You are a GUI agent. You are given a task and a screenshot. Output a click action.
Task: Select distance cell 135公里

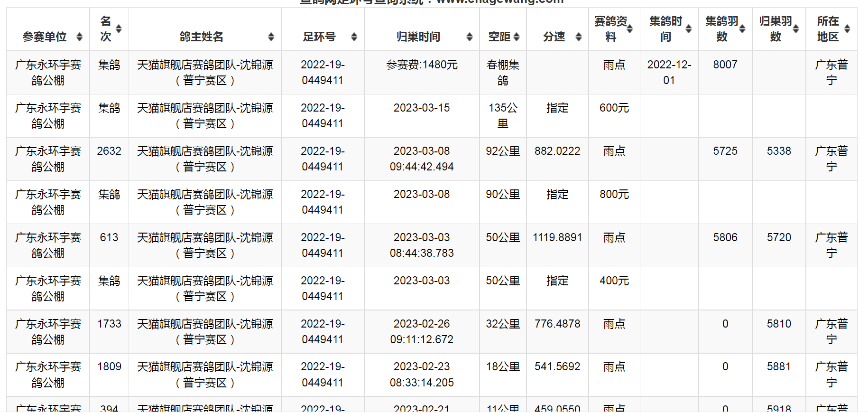503,116
